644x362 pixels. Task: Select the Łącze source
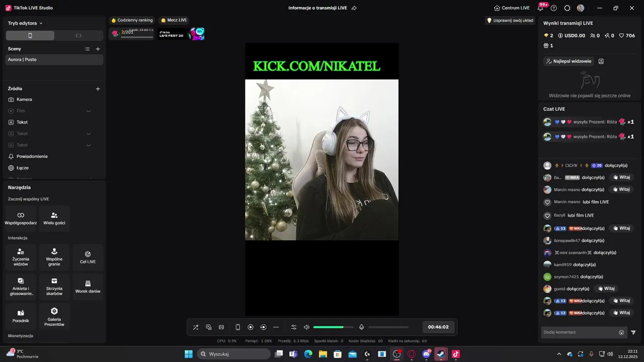point(54,168)
